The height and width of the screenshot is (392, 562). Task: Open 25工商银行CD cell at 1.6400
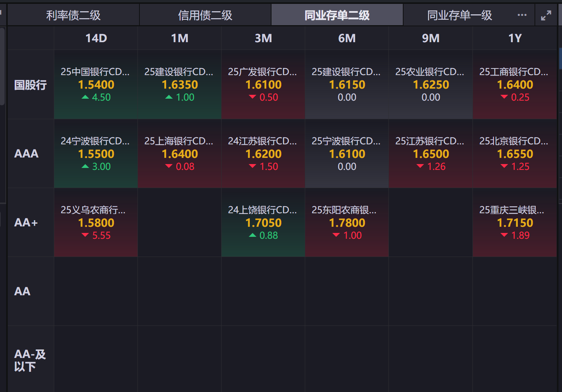point(515,85)
